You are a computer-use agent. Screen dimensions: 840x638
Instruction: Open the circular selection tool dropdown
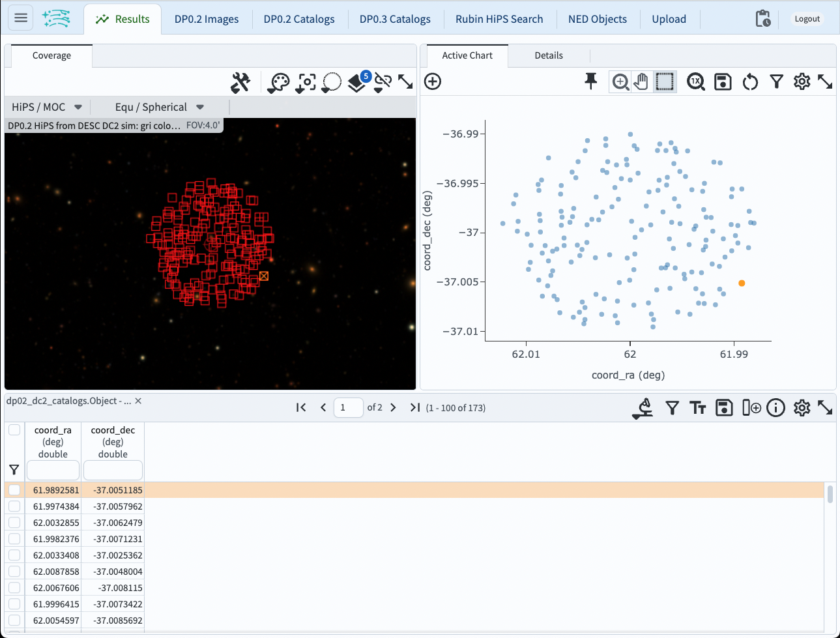click(x=331, y=82)
